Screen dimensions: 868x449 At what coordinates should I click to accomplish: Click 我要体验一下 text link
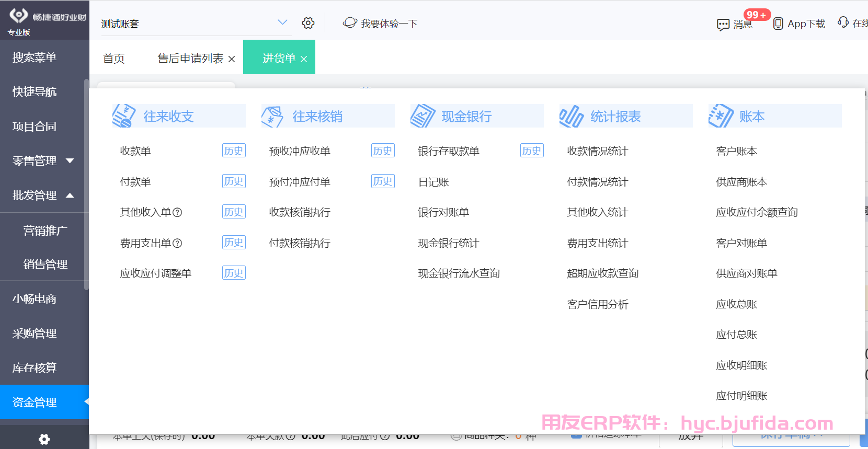coord(389,24)
